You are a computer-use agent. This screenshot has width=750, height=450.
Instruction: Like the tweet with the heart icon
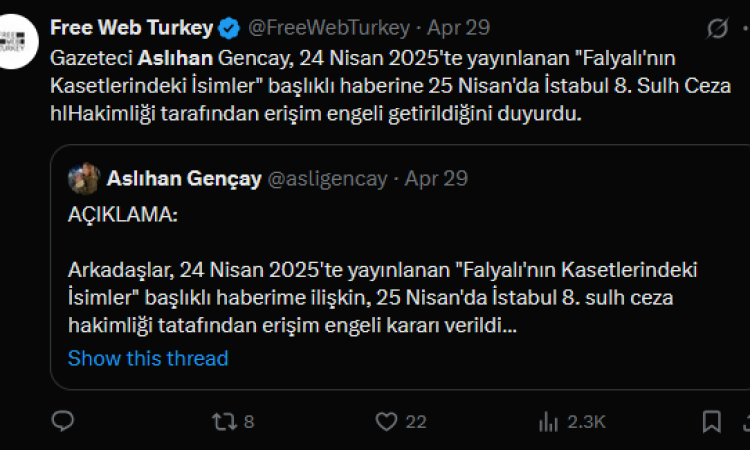coord(388,421)
